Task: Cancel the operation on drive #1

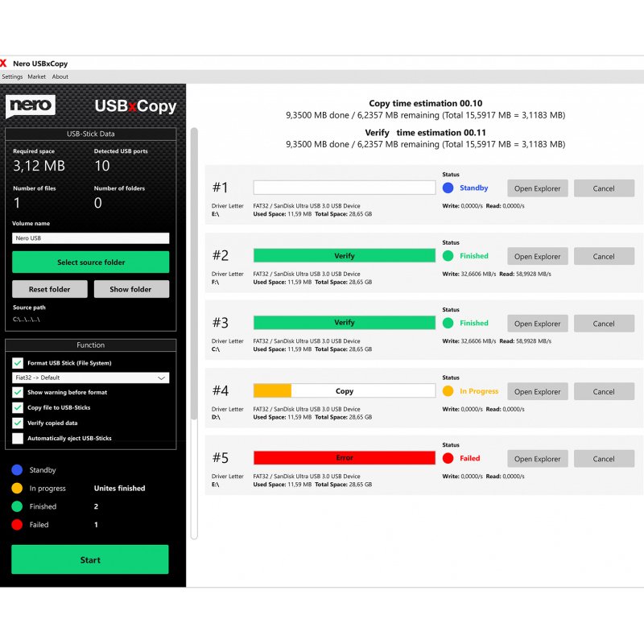Action: coord(604,188)
